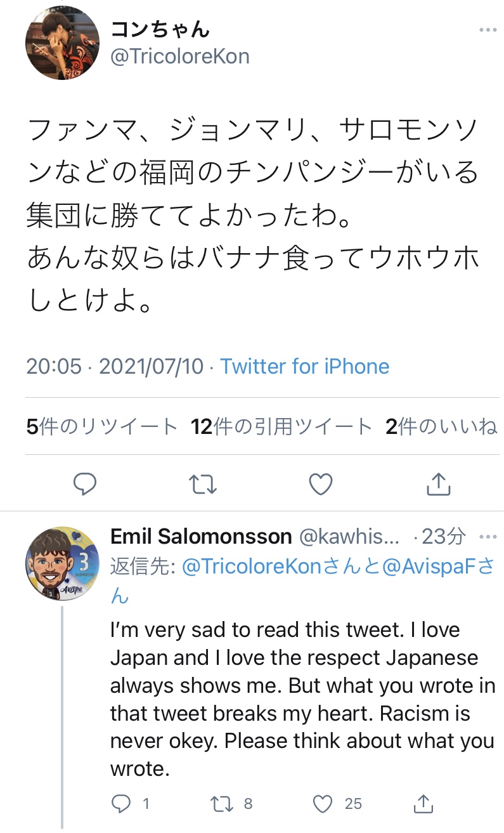Open the Twitter for iPhone source link
Image resolution: width=504 pixels, height=833 pixels.
[305, 366]
